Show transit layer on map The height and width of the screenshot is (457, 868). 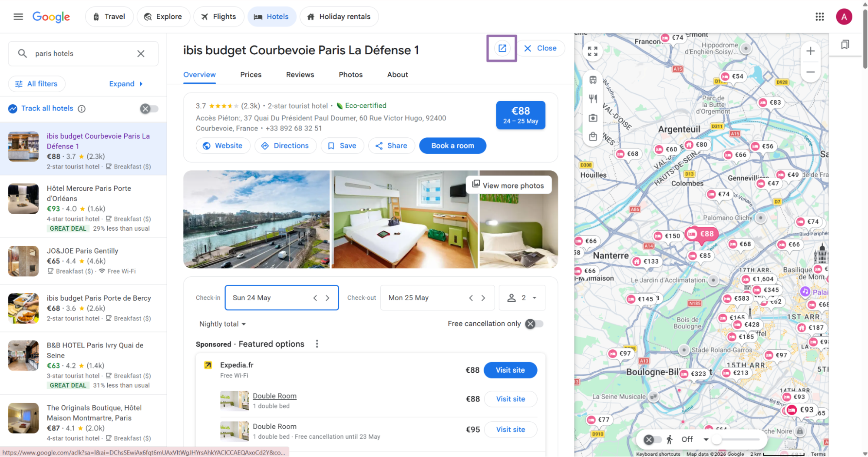click(593, 80)
